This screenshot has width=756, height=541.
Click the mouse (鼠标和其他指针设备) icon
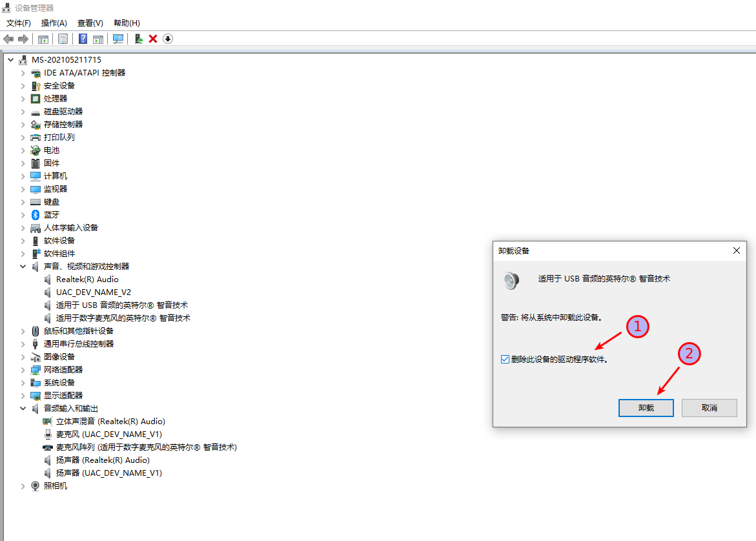(36, 331)
